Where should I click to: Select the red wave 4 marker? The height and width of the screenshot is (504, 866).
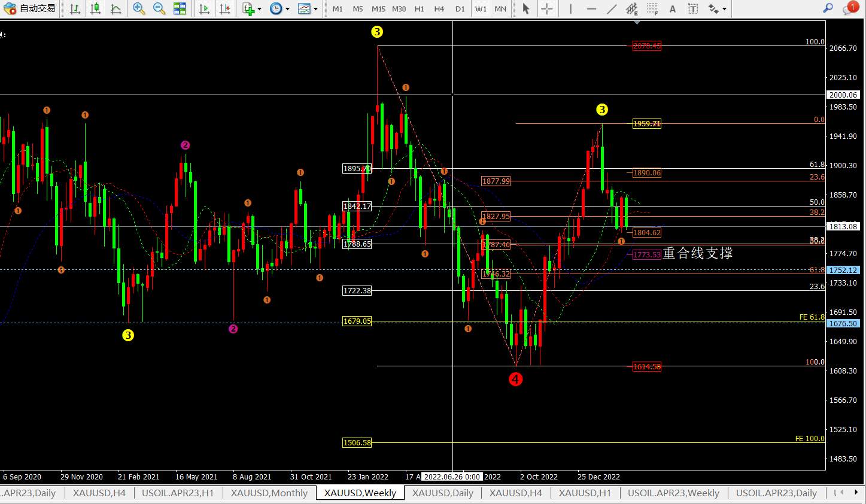pos(515,379)
